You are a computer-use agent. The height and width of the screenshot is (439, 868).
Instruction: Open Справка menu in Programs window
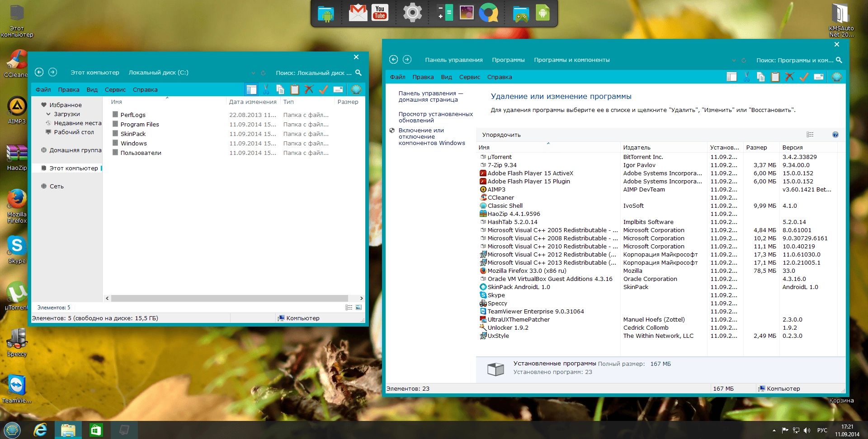[x=500, y=77]
